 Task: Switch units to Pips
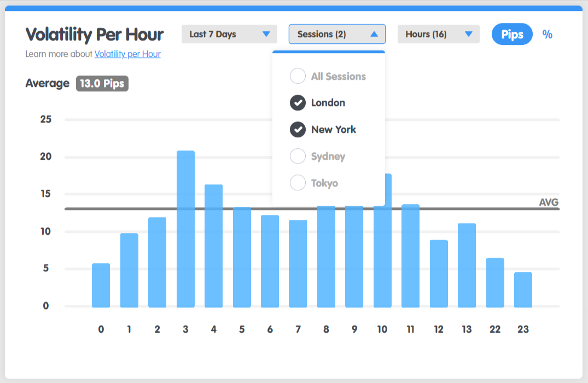512,34
